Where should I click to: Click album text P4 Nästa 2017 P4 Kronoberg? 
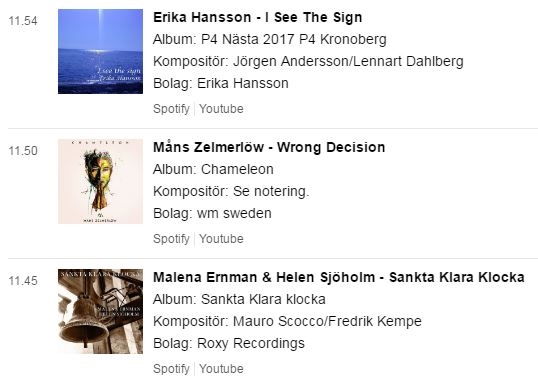pyautogui.click(x=294, y=39)
